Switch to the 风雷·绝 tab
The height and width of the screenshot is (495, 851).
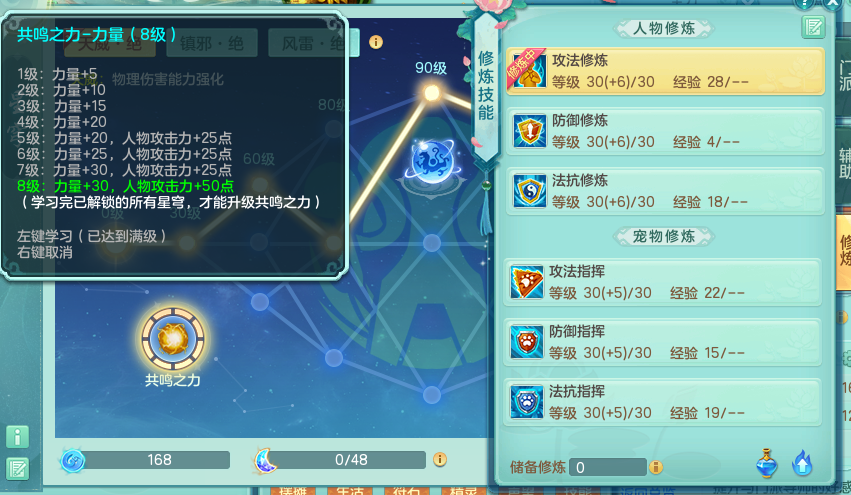click(x=313, y=43)
